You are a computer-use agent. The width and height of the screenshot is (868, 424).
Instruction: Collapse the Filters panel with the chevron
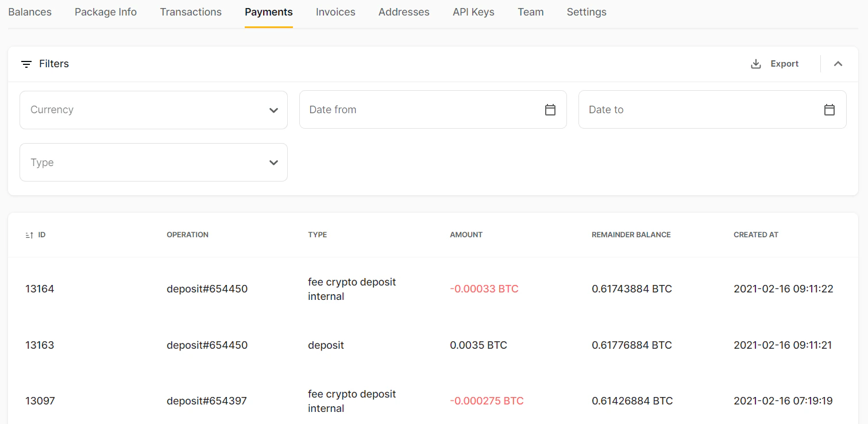point(838,64)
